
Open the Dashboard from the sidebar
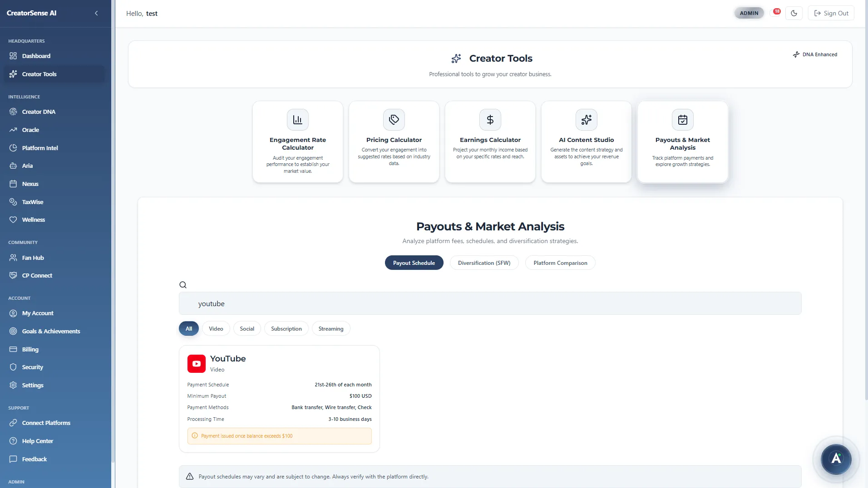coord(35,56)
